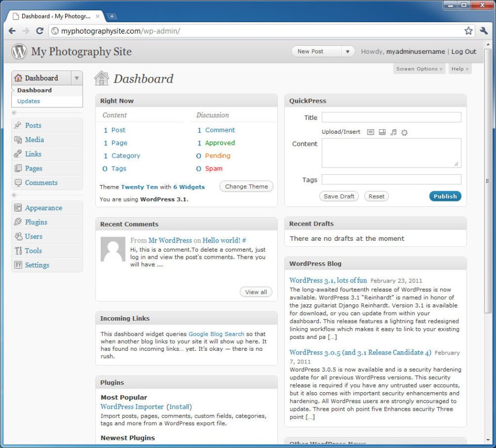Image resolution: width=496 pixels, height=448 pixels.
Task: Open the Google Blog Search link
Action: [216, 334]
